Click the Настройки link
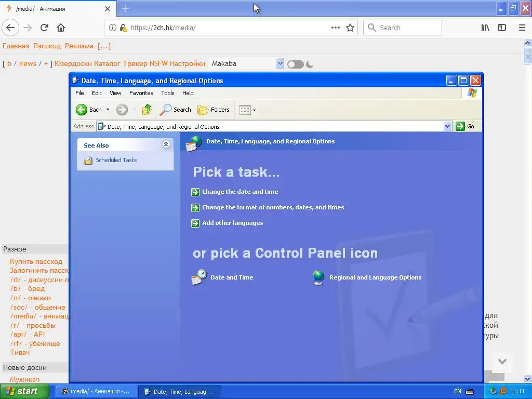Screen dimensions: 532x399 pyautogui.click(x=187, y=63)
